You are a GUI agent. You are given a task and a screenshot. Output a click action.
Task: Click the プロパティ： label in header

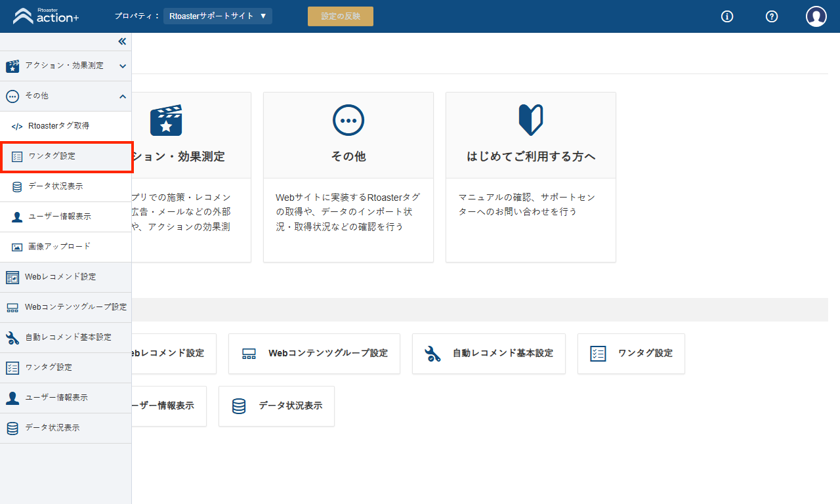pyautogui.click(x=137, y=16)
